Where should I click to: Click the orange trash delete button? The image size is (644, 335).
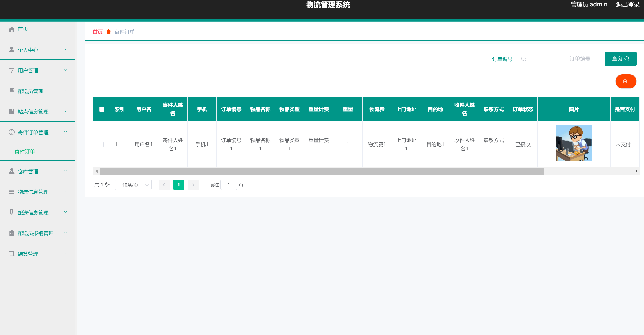tap(626, 81)
